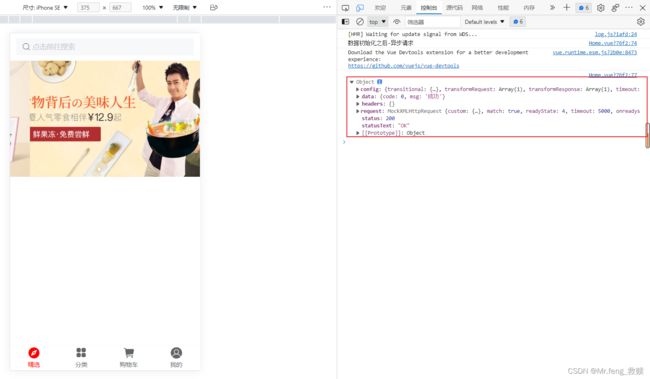Select the 精选 compass tab icon

pyautogui.click(x=34, y=353)
